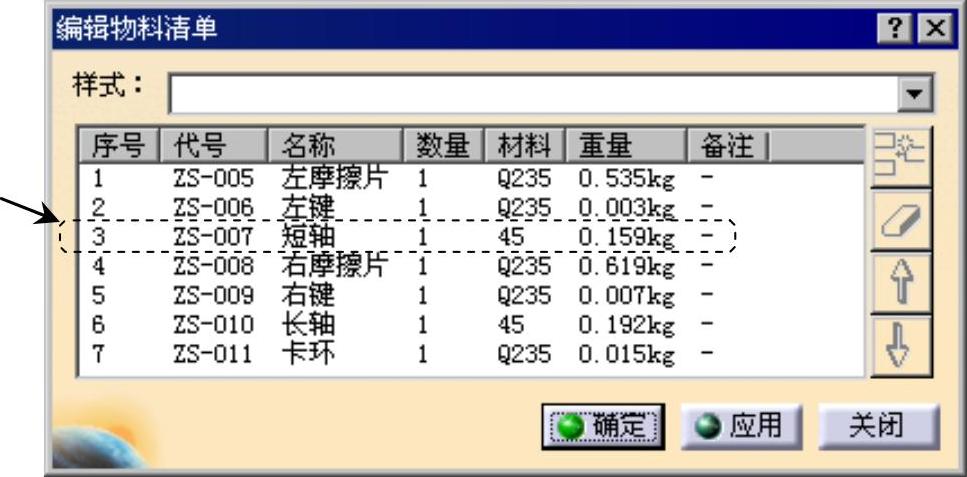This screenshot has height=477, width=967.
Task: Click the name cell 左摩擦片
Action: click(335, 179)
